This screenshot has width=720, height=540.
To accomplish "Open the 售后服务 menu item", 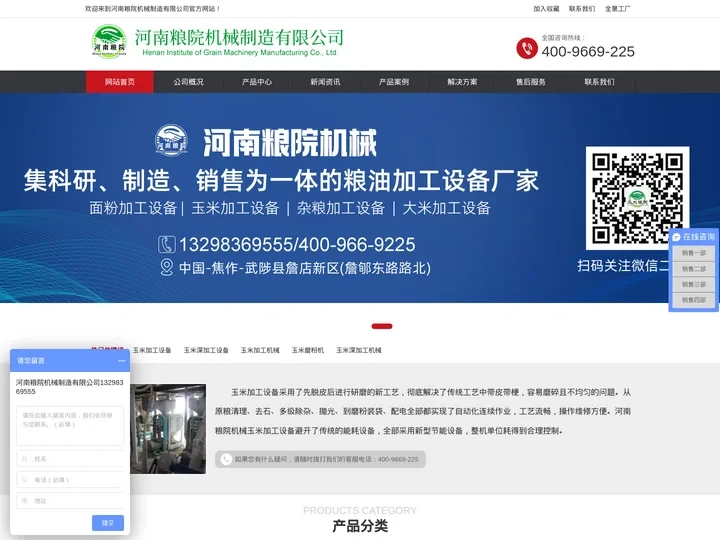I will 530,82.
